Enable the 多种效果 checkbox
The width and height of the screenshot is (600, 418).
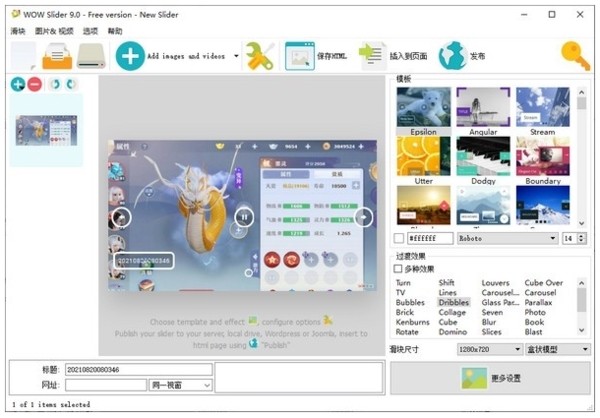[399, 269]
